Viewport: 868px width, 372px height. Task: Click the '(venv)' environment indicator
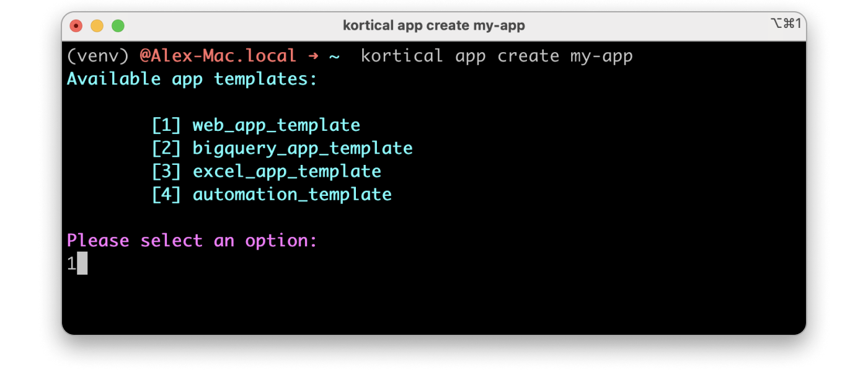(97, 55)
